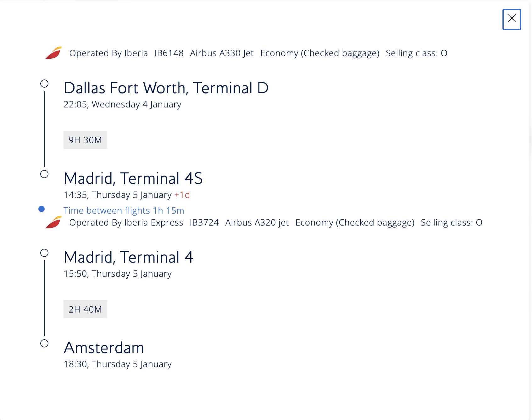Click the Iberia Express logo beside IB3724
Viewport: 532px width, 420px height.
tap(53, 222)
